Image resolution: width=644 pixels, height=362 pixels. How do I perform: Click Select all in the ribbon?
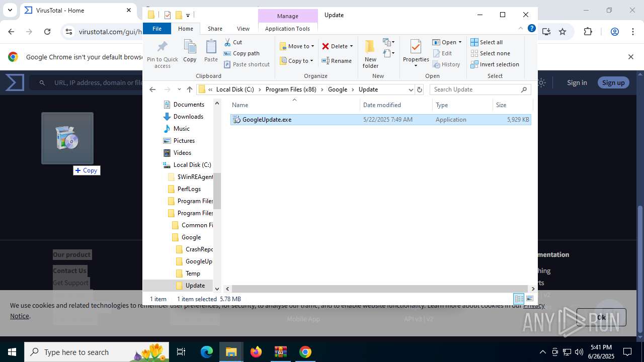(487, 42)
